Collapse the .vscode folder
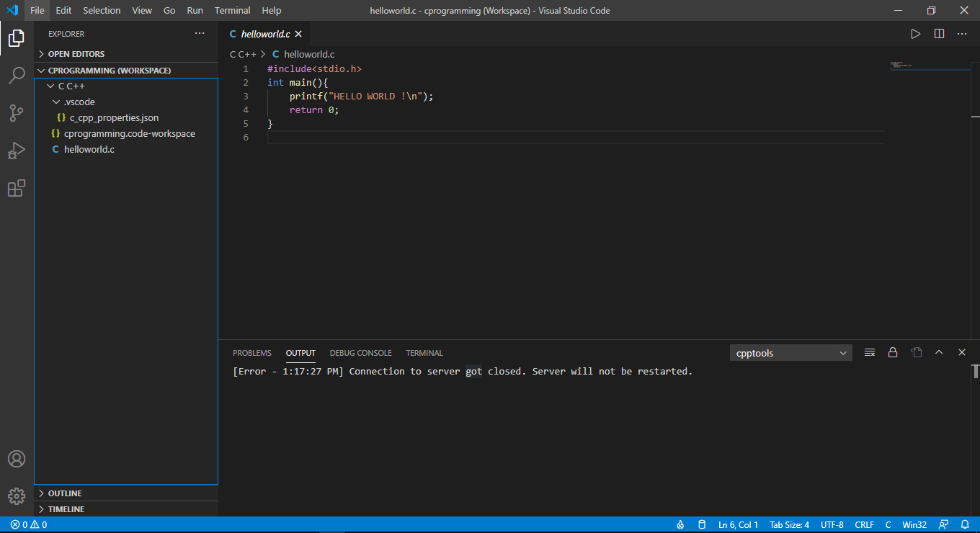 tap(126, 102)
